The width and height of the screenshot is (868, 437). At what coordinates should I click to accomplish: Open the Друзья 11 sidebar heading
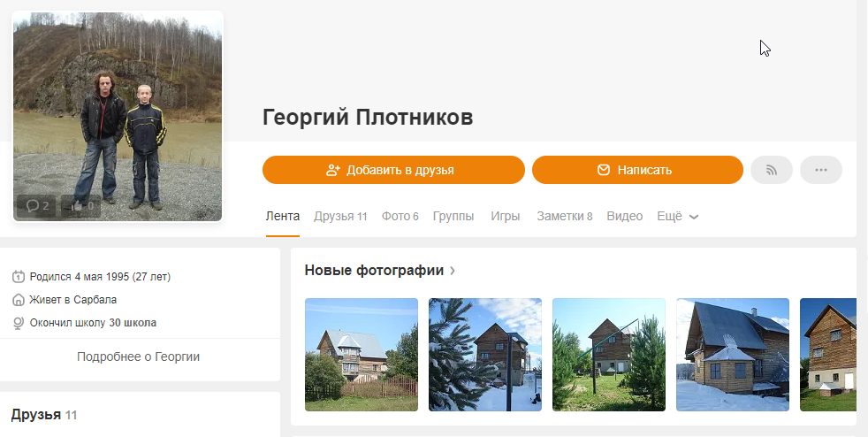point(43,415)
